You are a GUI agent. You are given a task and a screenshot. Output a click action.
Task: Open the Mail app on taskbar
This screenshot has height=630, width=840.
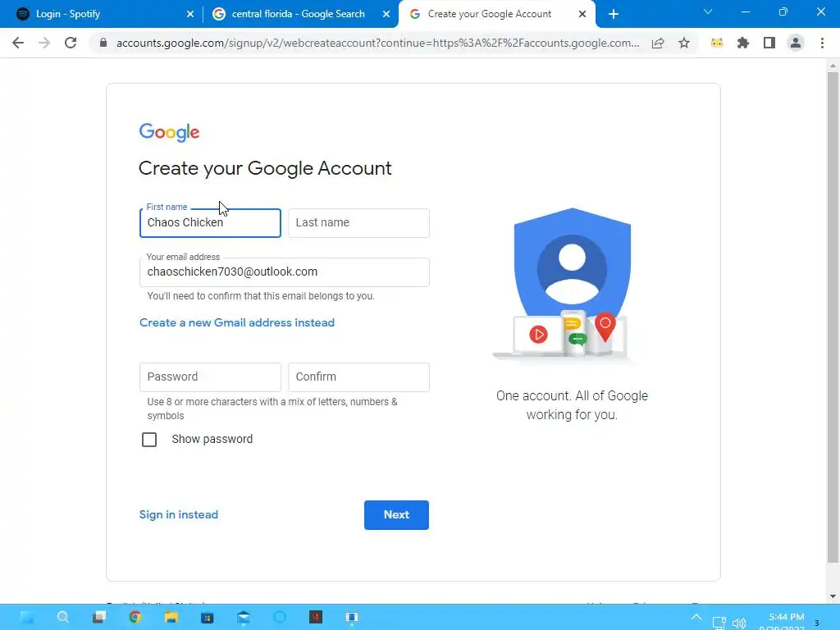click(244, 617)
